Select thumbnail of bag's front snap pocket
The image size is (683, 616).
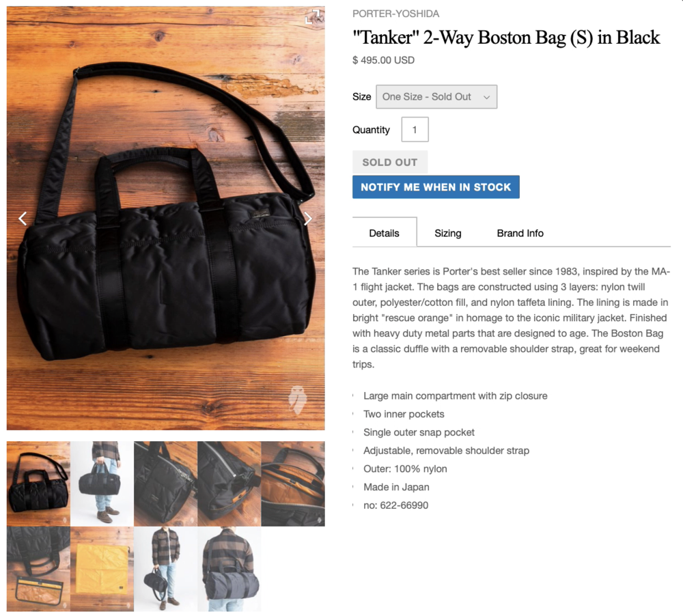(165, 484)
